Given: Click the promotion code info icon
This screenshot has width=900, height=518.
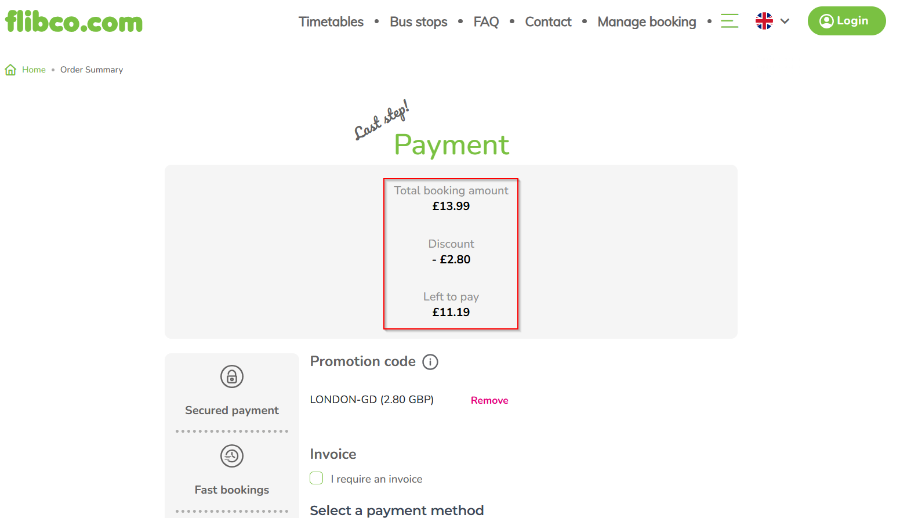Looking at the screenshot, I should point(430,362).
